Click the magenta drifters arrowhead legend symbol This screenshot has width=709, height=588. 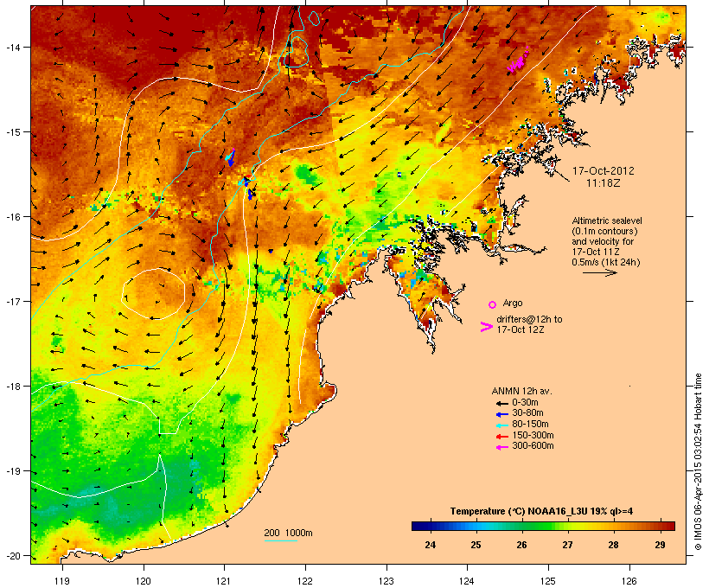(486, 327)
